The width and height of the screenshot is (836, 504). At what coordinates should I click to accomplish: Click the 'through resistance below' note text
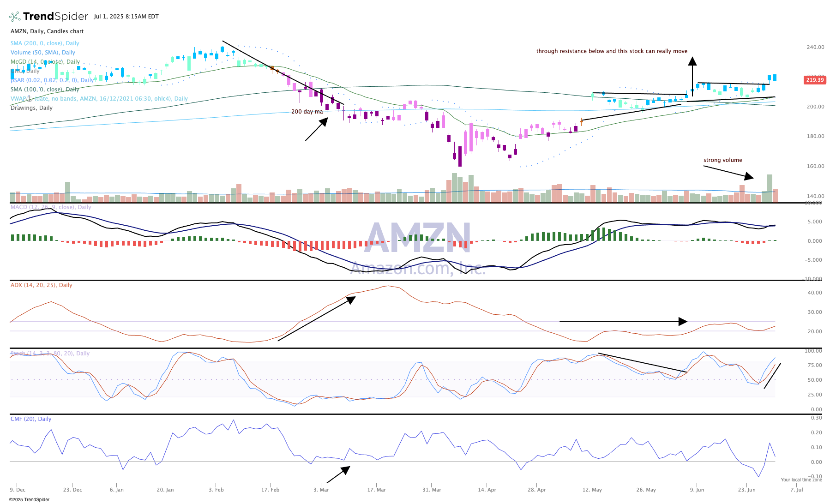(612, 51)
